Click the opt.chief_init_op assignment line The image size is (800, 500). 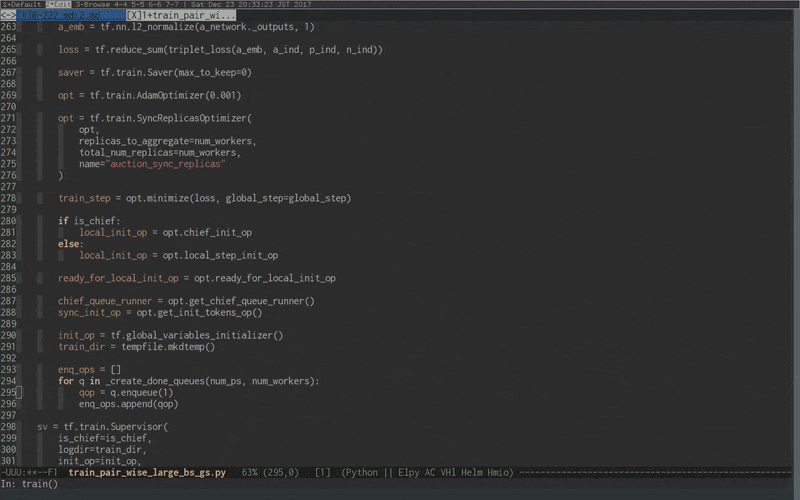(x=165, y=232)
